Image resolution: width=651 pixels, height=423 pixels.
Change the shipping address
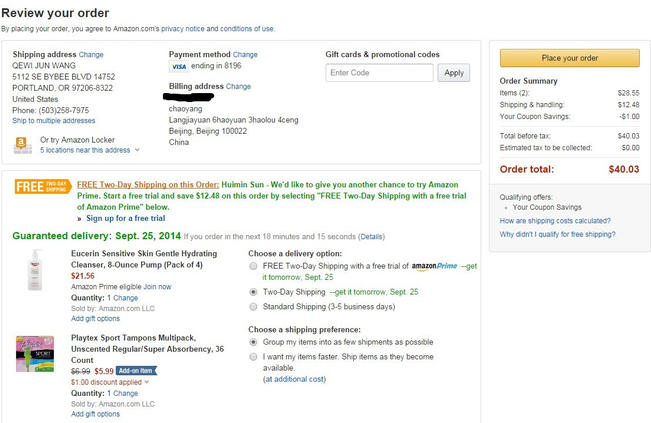tap(91, 54)
